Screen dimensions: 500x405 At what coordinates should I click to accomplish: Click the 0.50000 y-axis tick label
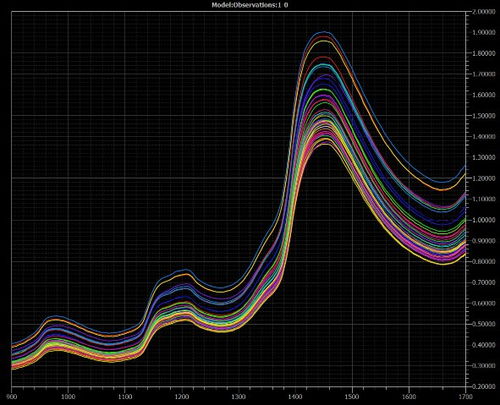coord(484,324)
